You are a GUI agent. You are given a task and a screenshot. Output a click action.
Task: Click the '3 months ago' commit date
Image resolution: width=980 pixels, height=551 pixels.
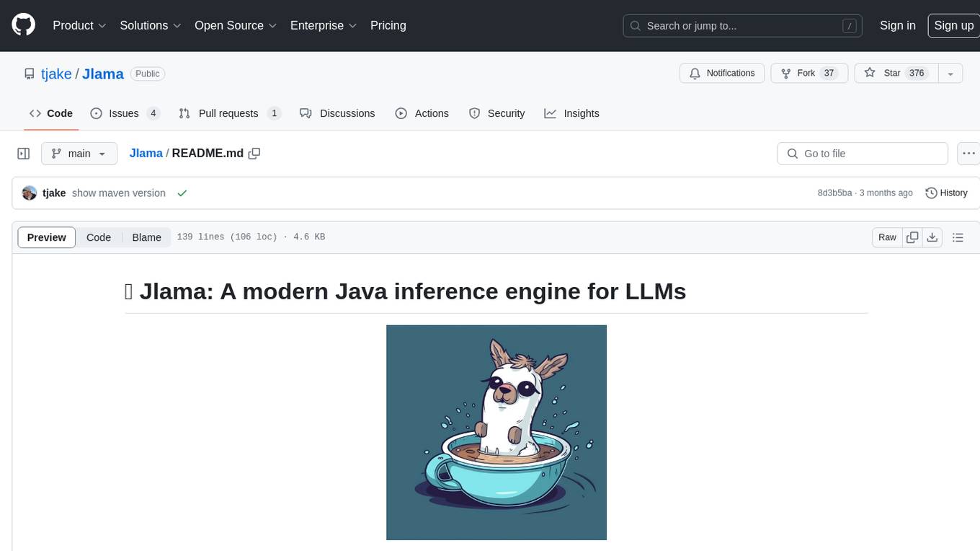(x=886, y=193)
